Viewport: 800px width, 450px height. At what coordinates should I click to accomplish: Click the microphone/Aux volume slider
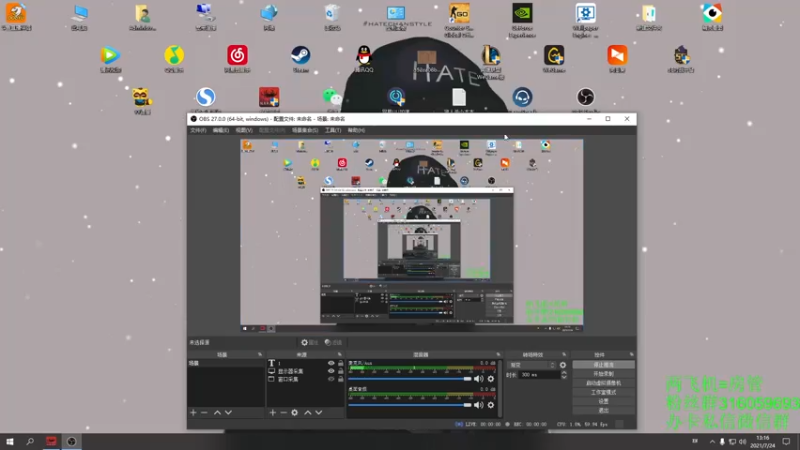(410, 379)
